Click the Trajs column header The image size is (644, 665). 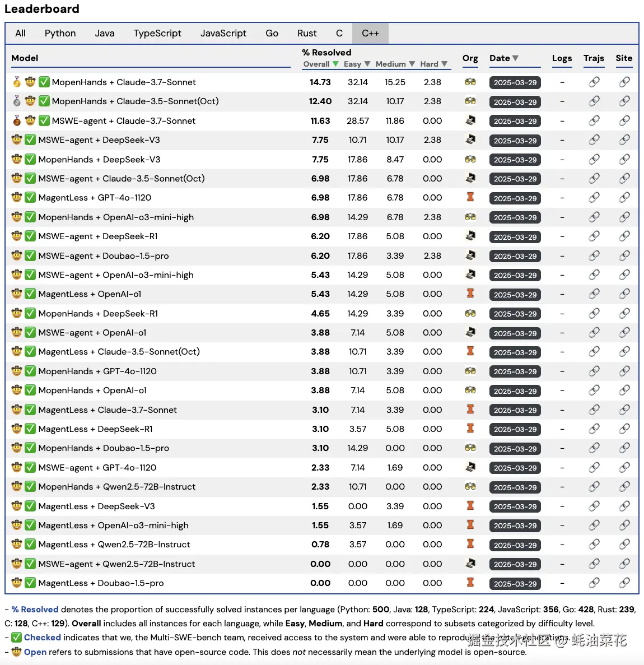click(x=594, y=58)
